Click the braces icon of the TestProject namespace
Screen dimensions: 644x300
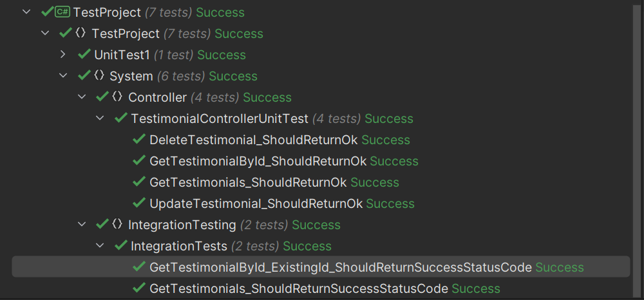tap(81, 33)
